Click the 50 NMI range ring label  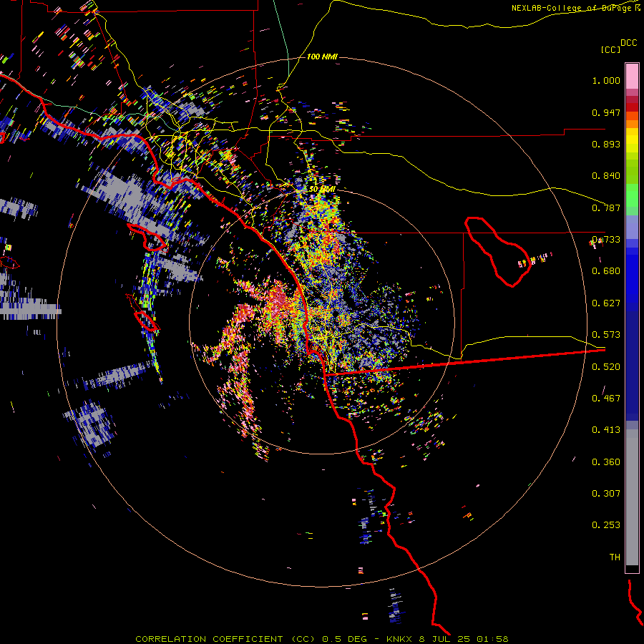point(322,190)
